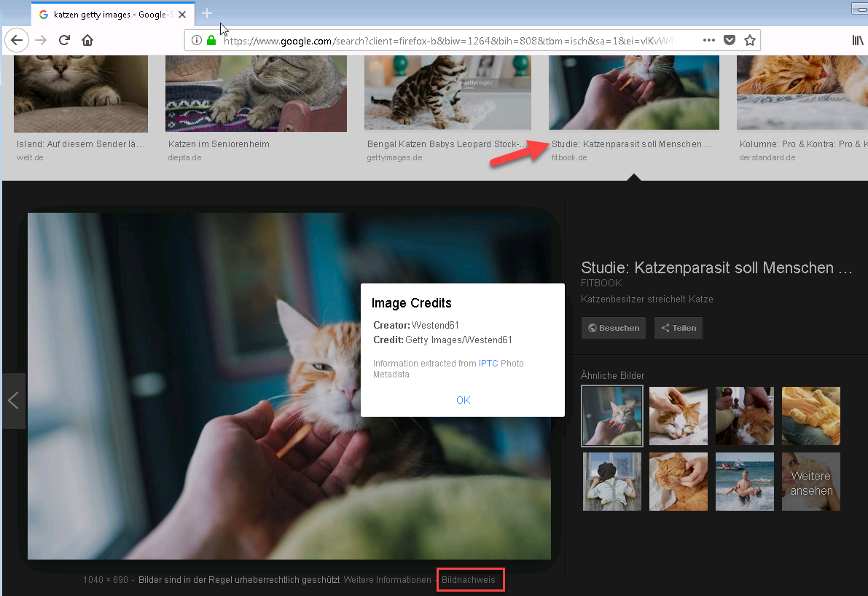Save page to Pocket icon
Screen dimensions: 868x596
[729, 40]
